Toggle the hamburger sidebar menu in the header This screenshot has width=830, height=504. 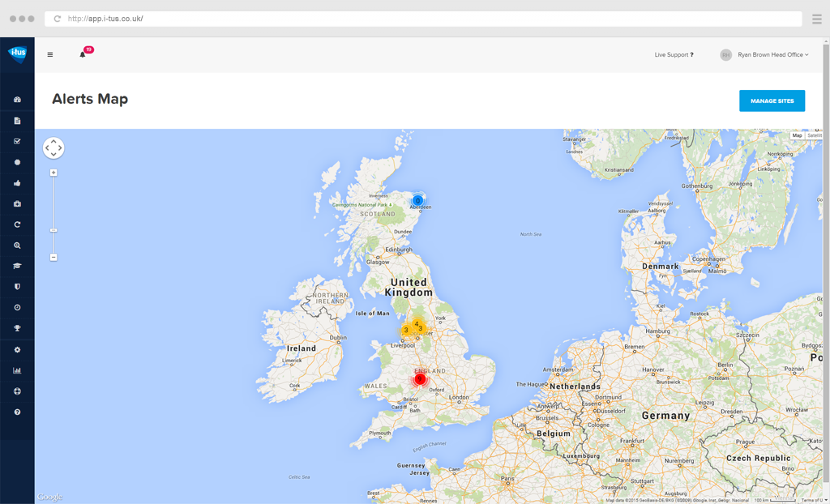[x=50, y=54]
